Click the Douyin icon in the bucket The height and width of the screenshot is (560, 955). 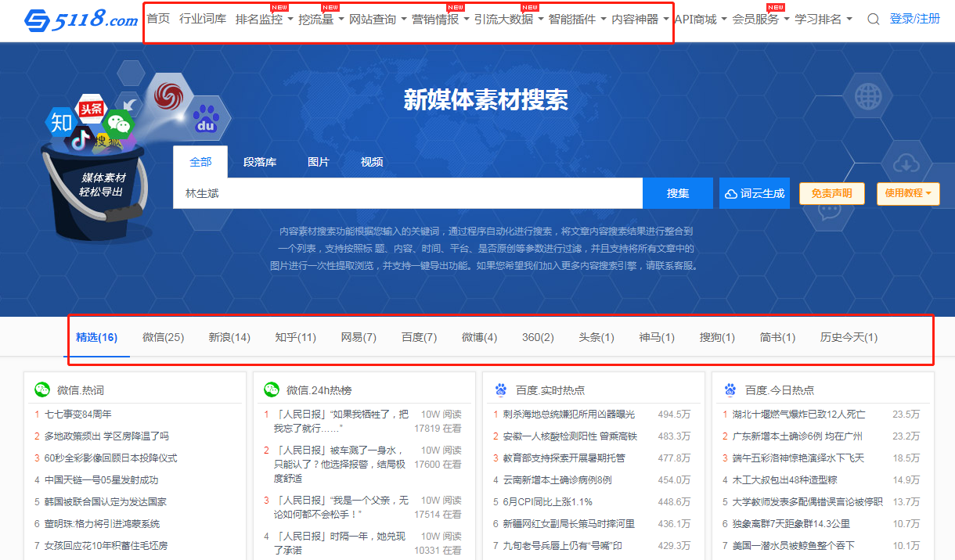80,139
